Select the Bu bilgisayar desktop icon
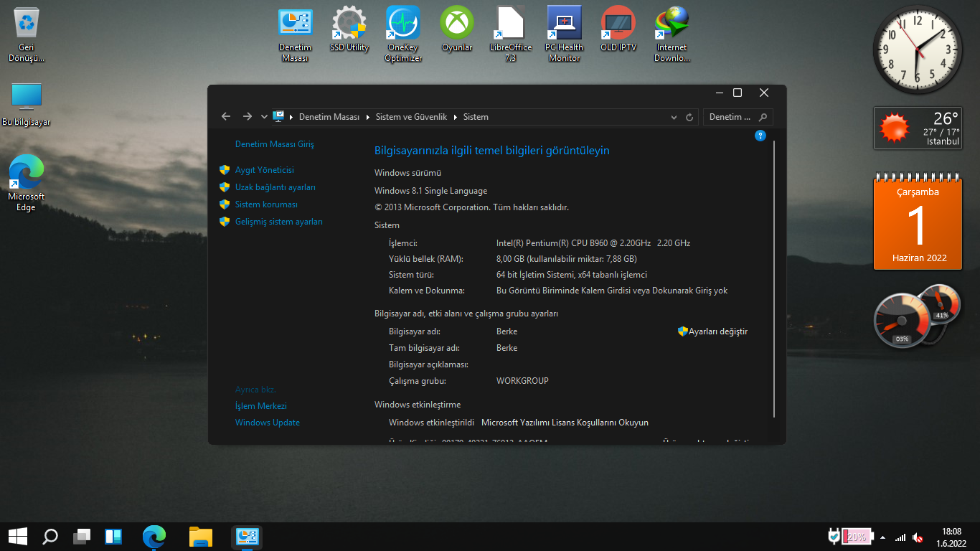Image resolution: width=980 pixels, height=551 pixels. click(27, 104)
